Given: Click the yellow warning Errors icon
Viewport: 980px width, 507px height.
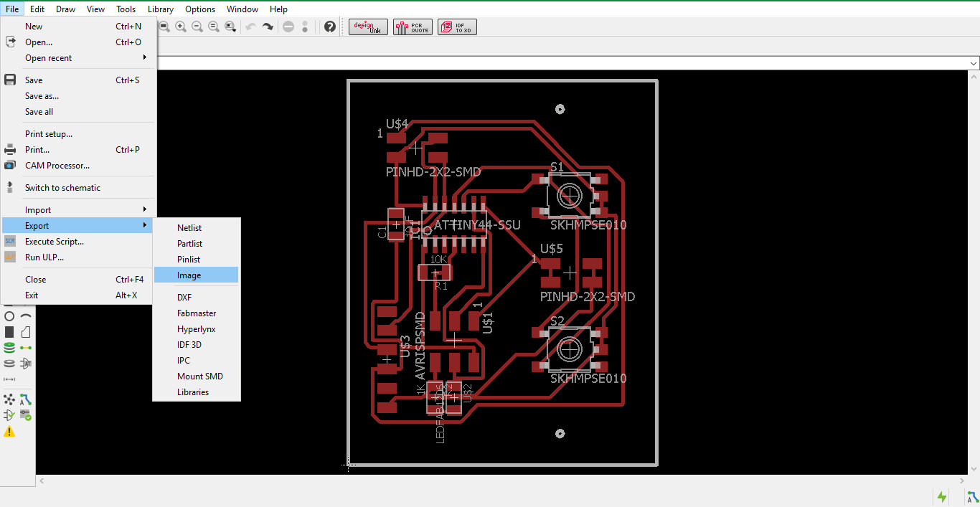Looking at the screenshot, I should coord(9,431).
